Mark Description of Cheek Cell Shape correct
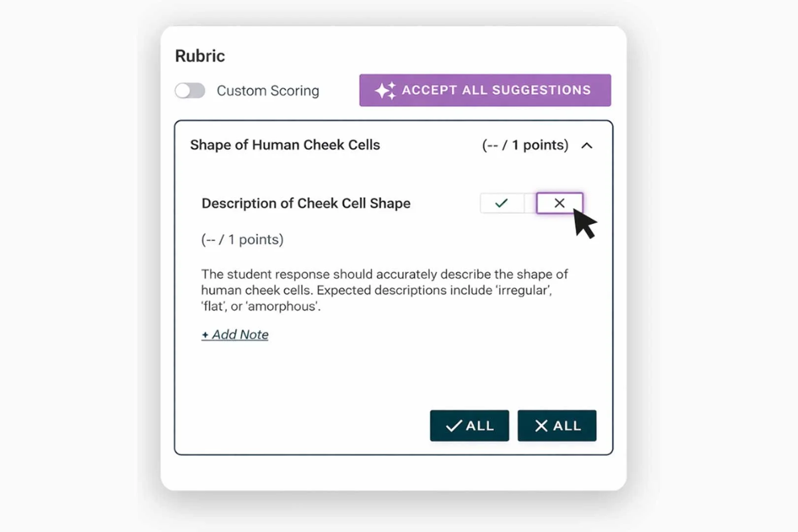798x532 pixels. tap(501, 203)
